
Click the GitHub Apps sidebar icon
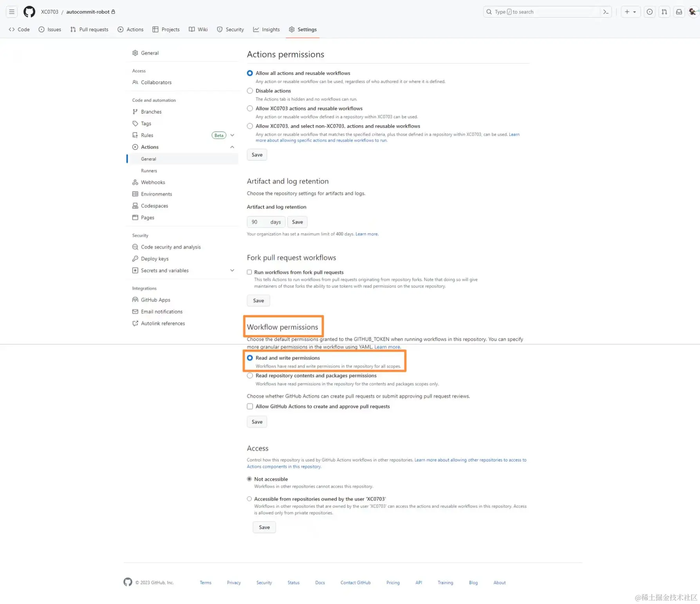point(135,300)
